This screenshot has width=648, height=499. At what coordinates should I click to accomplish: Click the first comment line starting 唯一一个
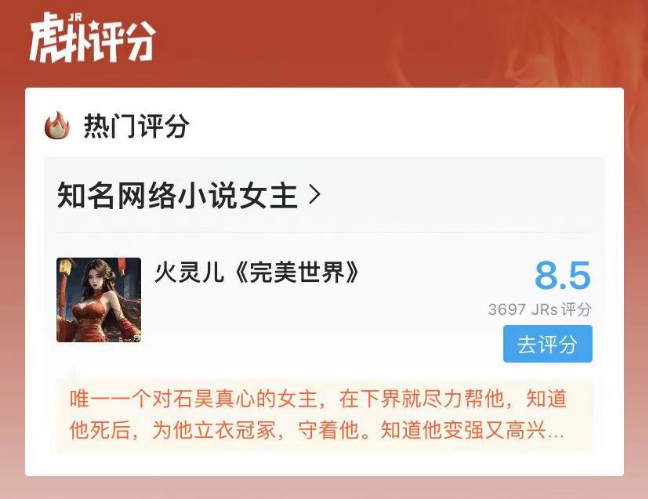click(318, 399)
